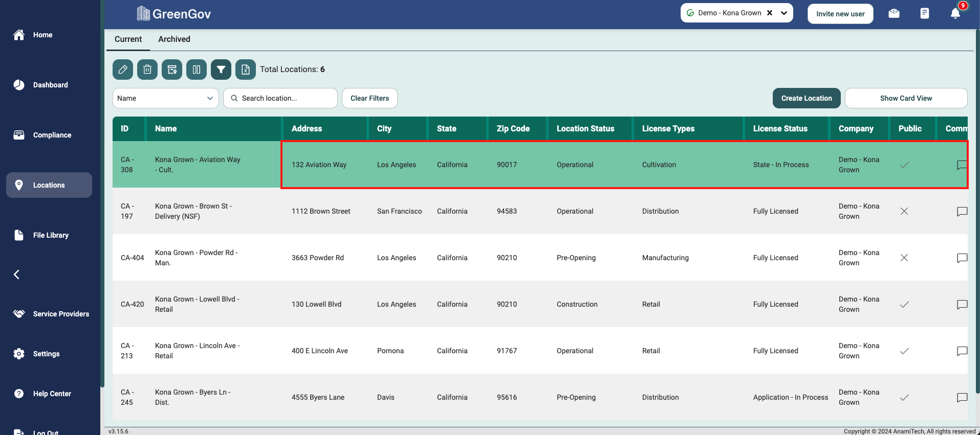980x435 pixels.
Task: Expand the Demo - Kona Grown company selector
Action: coord(783,13)
